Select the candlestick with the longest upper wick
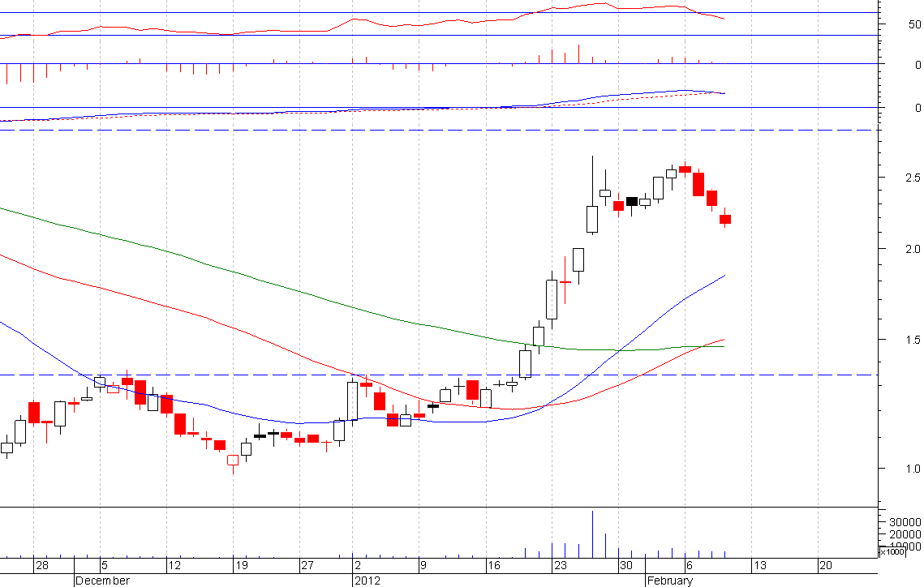This screenshot has height=587, width=924. coord(592,195)
